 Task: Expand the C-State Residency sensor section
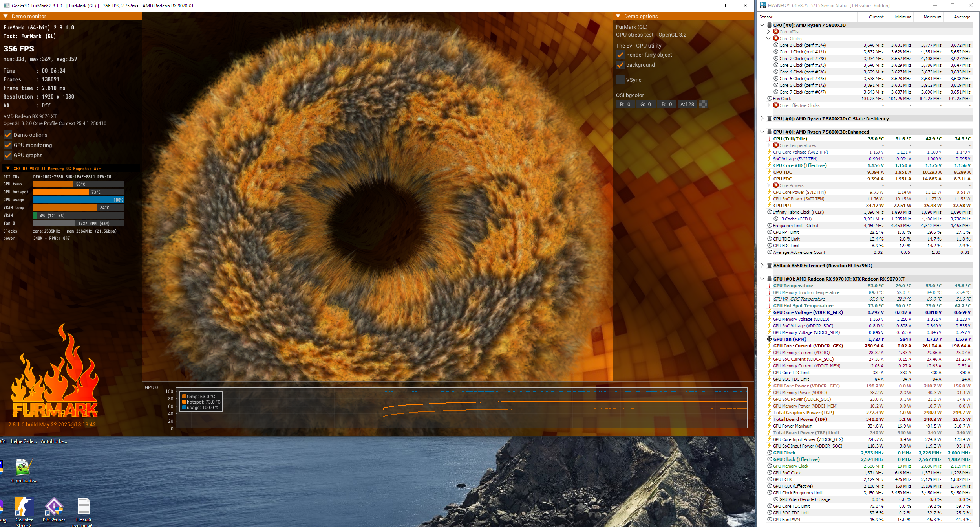click(762, 119)
